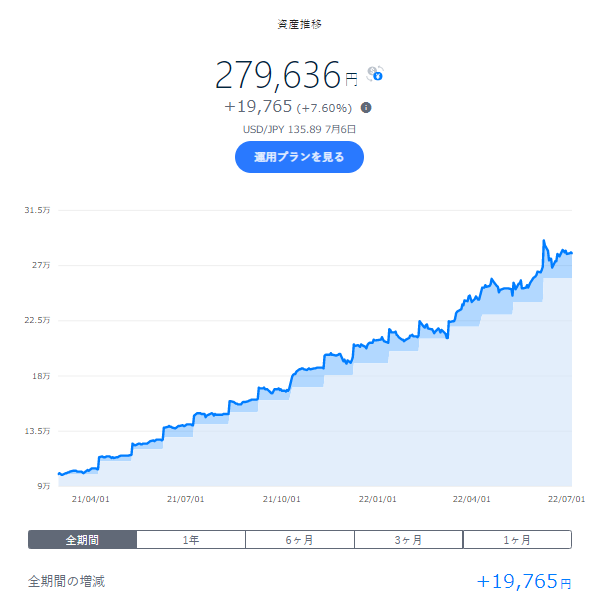Viewport: 598px width, 601px height.
Task: Switch to the 1ヶ月 period tab
Action: pos(518,540)
